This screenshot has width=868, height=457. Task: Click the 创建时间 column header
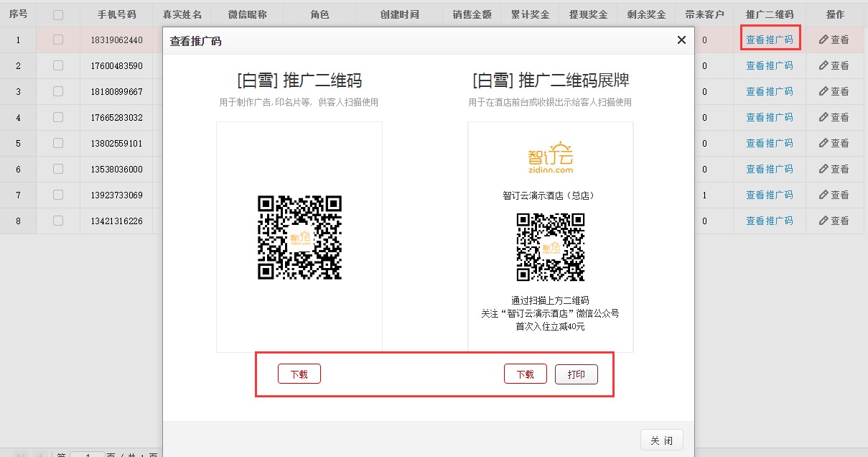coord(400,14)
